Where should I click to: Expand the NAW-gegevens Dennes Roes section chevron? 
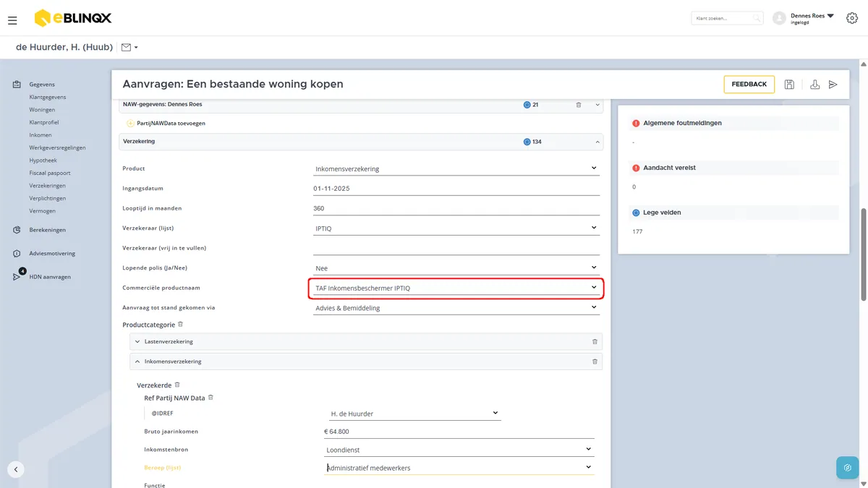pos(597,105)
